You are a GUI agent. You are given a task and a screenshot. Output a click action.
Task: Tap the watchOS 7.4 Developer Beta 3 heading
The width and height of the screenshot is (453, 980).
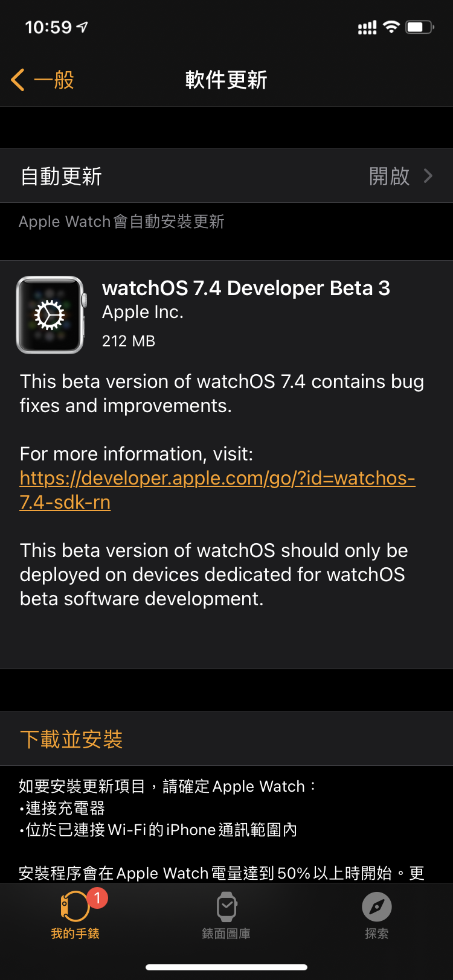coord(246,288)
